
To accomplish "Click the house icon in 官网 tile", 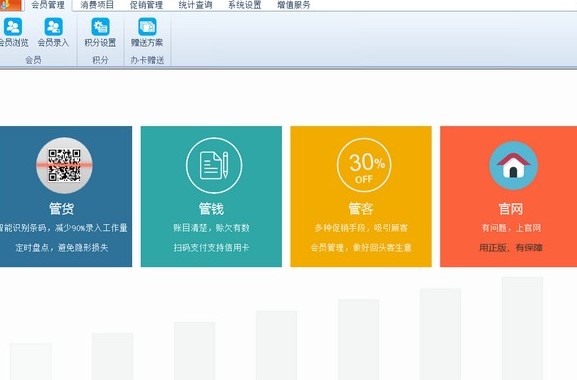I will coord(513,165).
